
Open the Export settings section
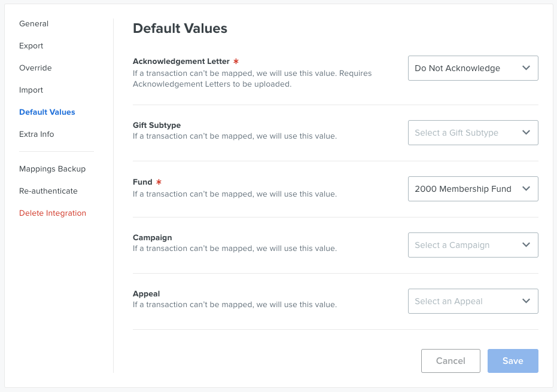(x=31, y=46)
